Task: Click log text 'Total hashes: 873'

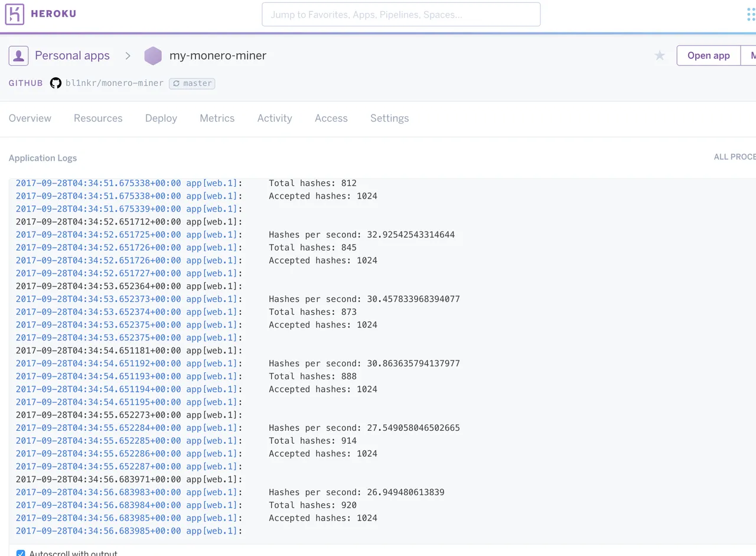Action: coord(312,312)
